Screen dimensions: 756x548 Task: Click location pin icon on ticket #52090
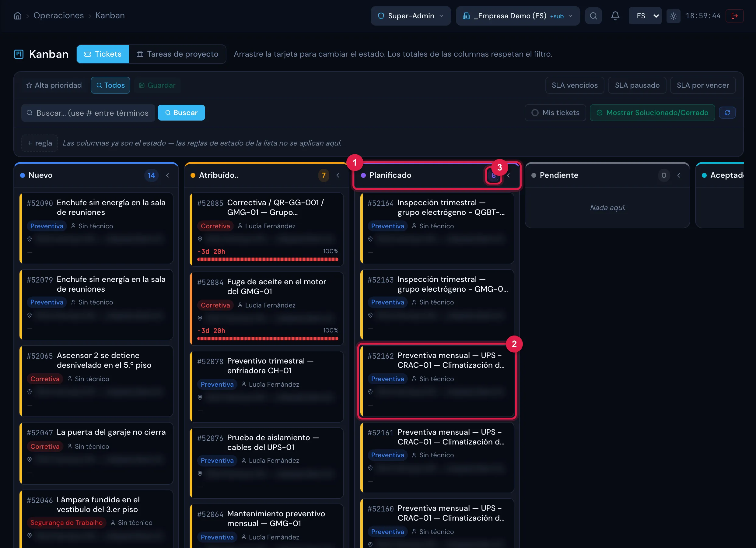point(30,239)
